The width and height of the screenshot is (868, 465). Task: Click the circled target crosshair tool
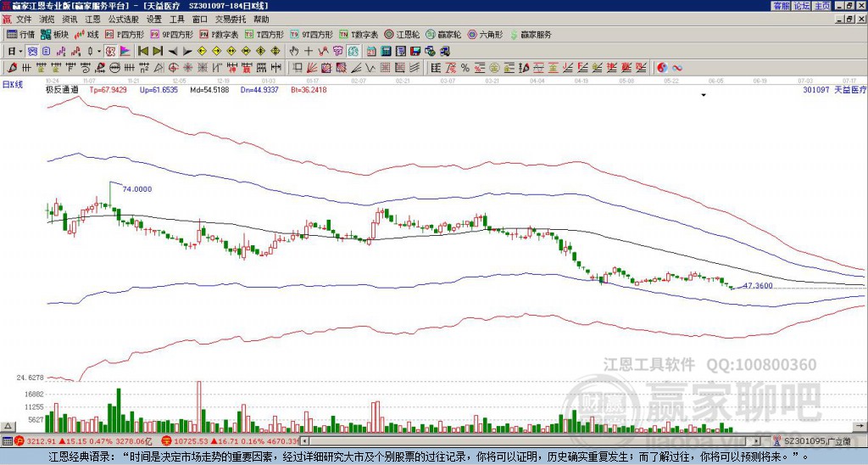tap(173, 68)
